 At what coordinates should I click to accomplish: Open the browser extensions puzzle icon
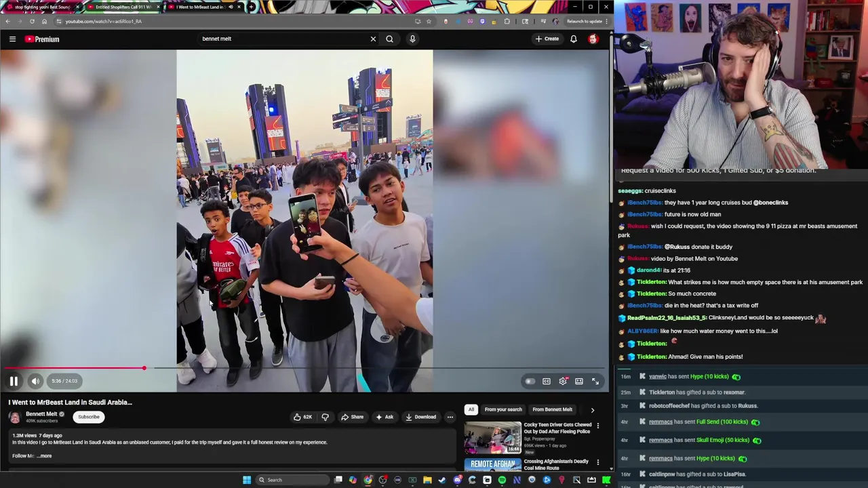pos(507,21)
